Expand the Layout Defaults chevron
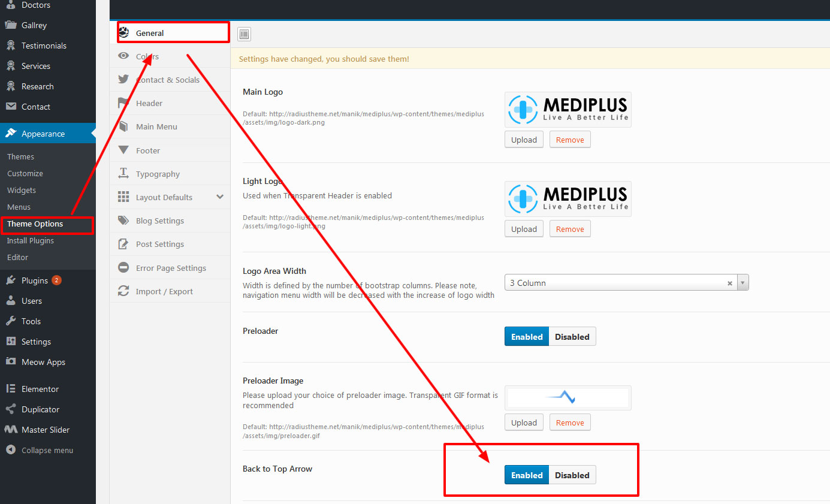 [220, 197]
